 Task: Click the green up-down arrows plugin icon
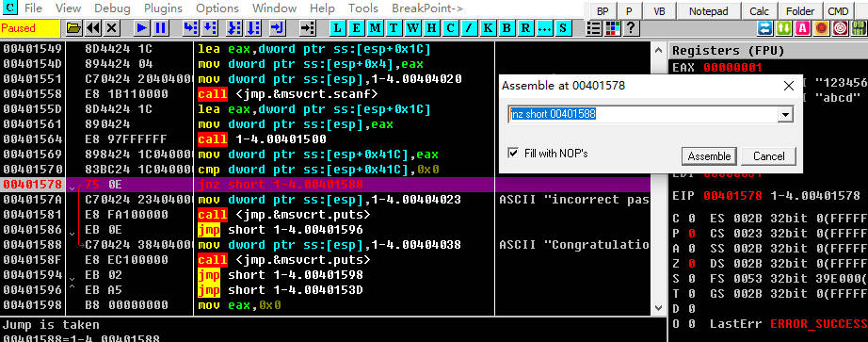(784, 27)
